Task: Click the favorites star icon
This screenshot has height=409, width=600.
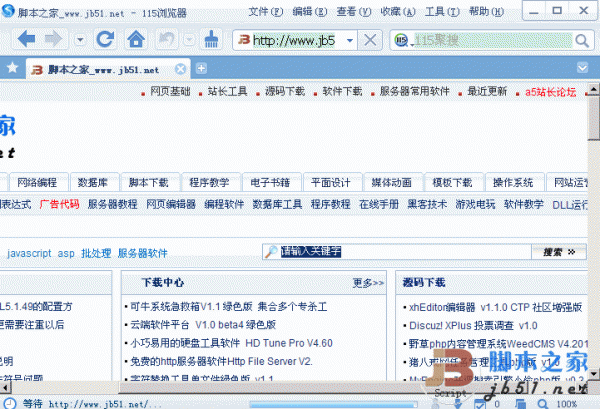Action: click(12, 68)
